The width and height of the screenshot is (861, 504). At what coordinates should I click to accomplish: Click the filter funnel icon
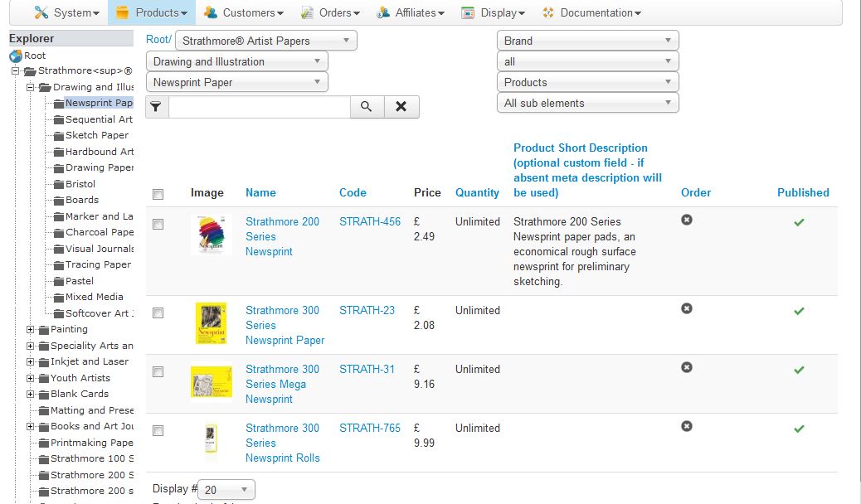click(x=157, y=106)
